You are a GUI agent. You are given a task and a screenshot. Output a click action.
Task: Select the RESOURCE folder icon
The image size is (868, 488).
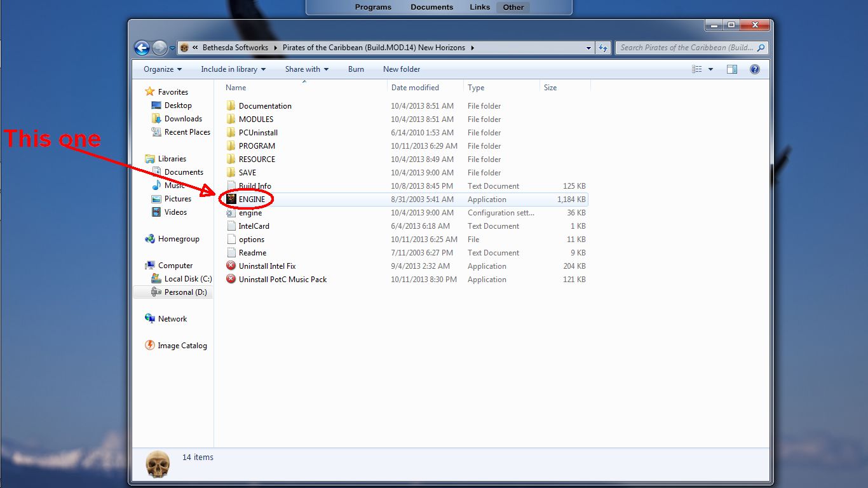[x=231, y=159]
